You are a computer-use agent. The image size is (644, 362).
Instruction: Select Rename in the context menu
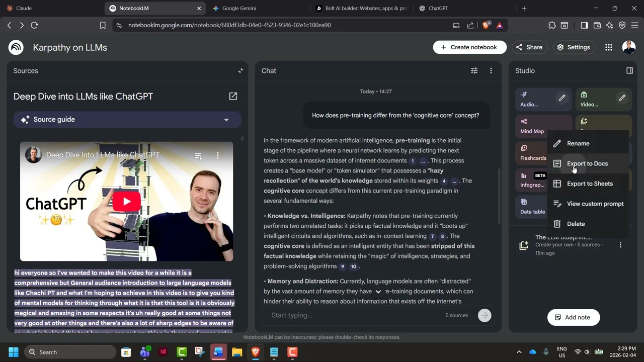(x=588, y=143)
